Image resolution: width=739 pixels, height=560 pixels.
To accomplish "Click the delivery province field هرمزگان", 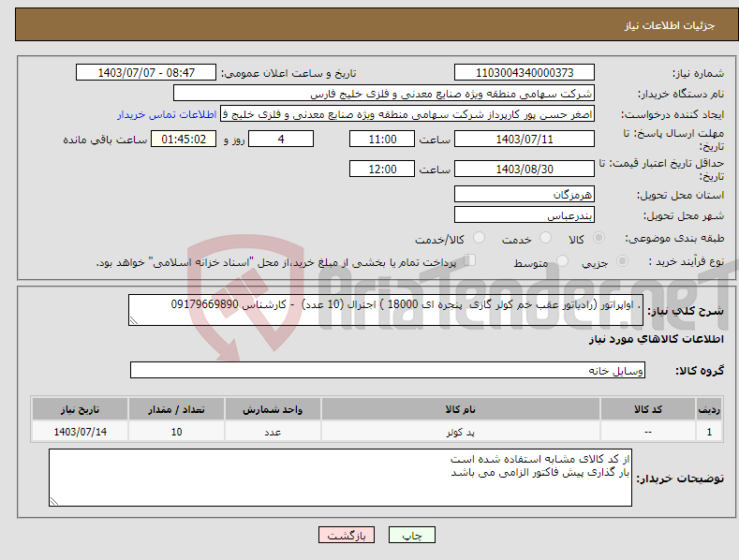I will [x=525, y=194].
